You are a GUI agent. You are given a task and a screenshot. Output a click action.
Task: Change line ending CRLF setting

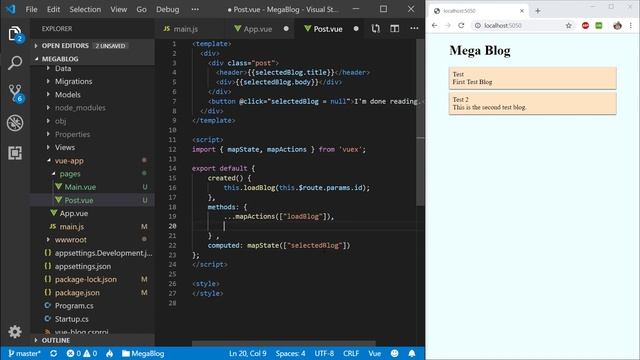coord(351,353)
